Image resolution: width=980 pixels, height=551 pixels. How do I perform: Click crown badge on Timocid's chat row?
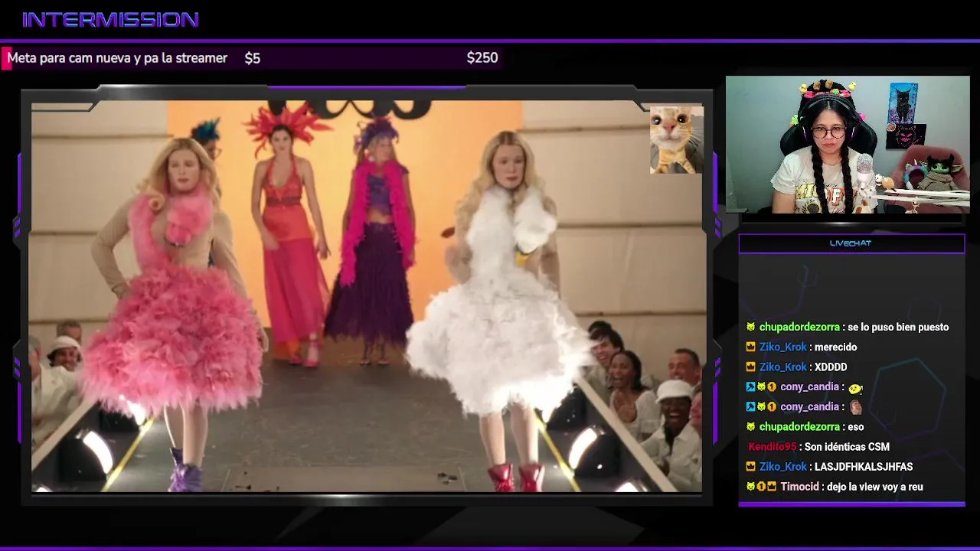tap(772, 487)
